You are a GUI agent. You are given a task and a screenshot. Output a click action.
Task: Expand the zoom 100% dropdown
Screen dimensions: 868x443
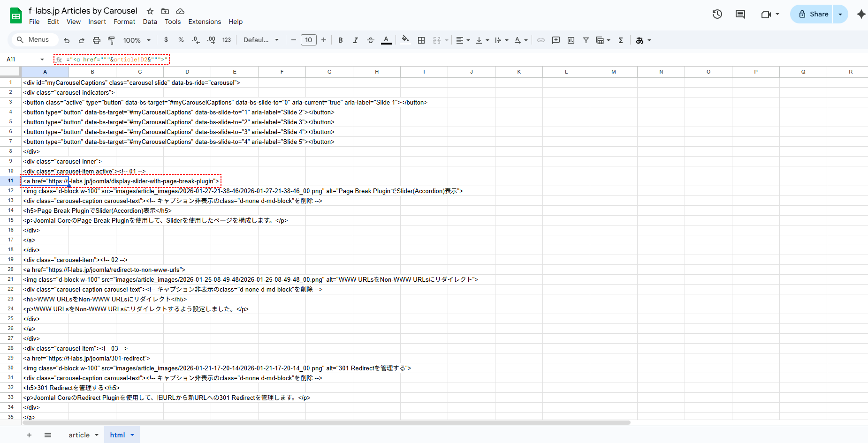tap(137, 40)
